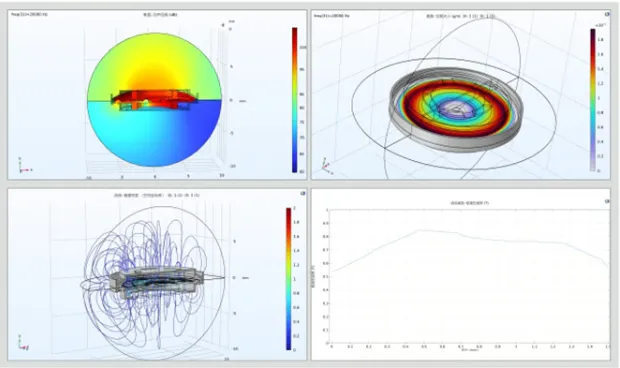Screen dimensions: 620x368
Task: Click the corner icon of the line graph panel
Action: click(607, 201)
